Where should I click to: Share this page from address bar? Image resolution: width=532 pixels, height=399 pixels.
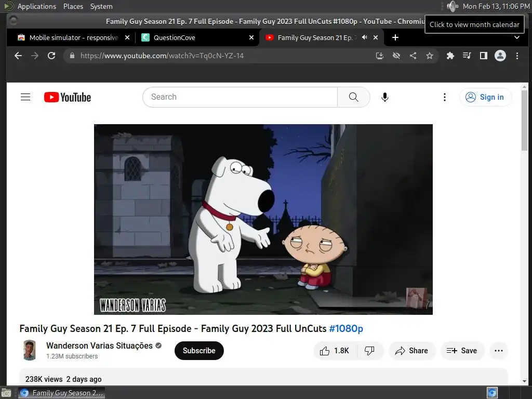413,56
